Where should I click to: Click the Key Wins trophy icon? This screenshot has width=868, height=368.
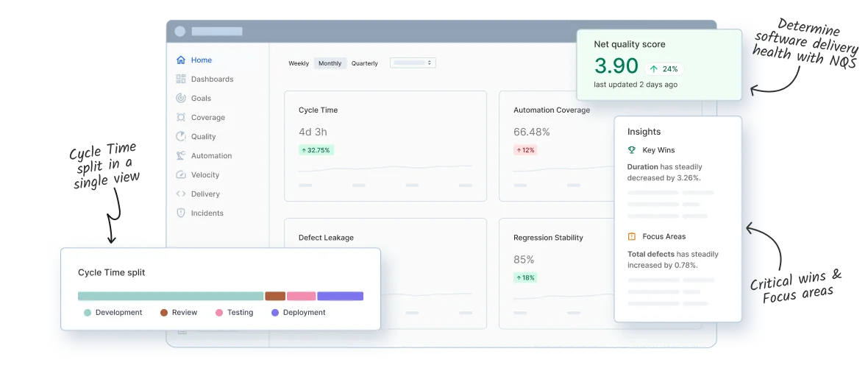tap(631, 150)
